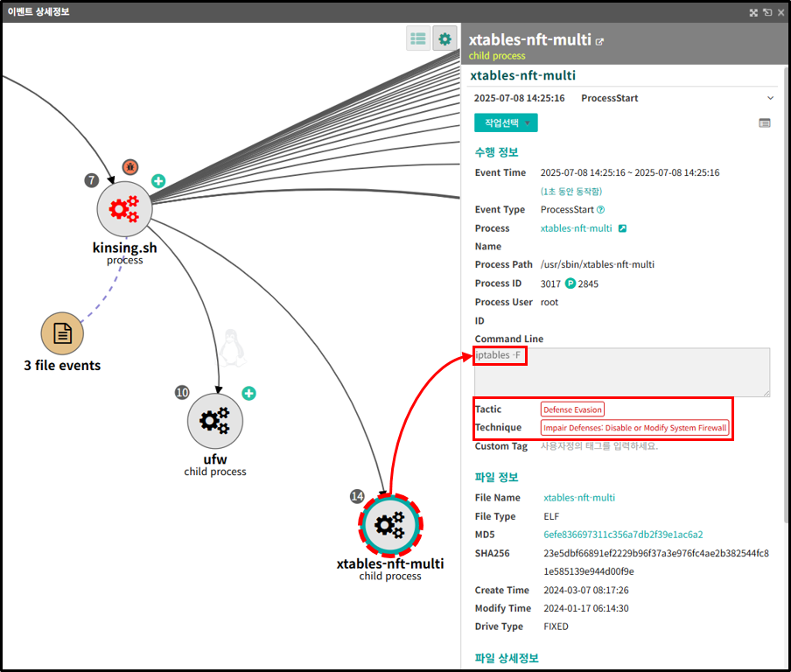Collapse the ProcessStart event row chevron
This screenshot has width=791, height=672.
pos(770,98)
